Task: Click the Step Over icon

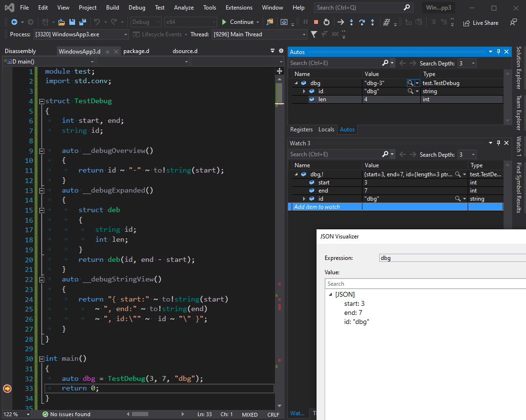Action: [362, 22]
